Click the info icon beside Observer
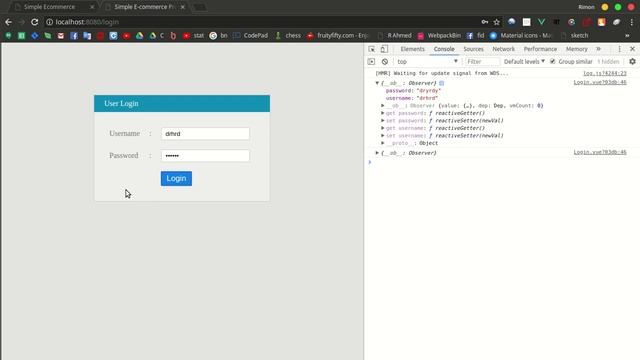The width and height of the screenshot is (640, 360). point(442,83)
